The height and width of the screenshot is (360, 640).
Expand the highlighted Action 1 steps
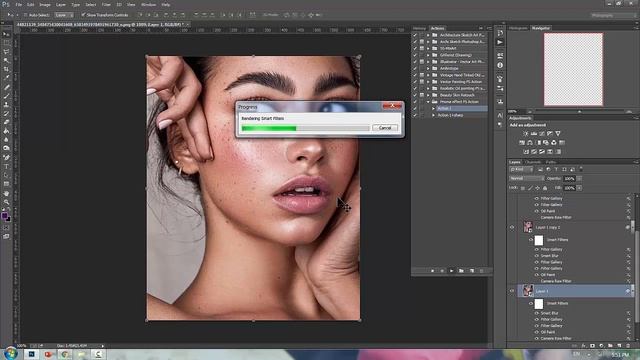coord(433,109)
